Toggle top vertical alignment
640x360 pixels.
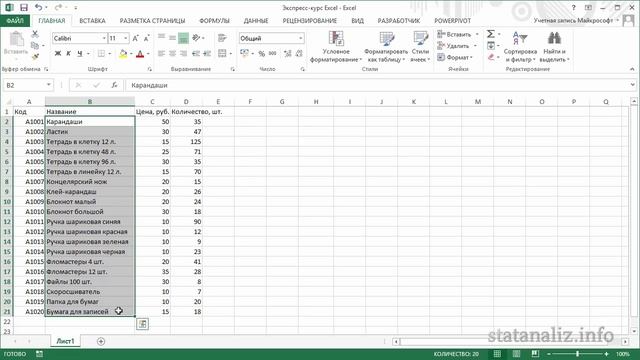[161, 38]
